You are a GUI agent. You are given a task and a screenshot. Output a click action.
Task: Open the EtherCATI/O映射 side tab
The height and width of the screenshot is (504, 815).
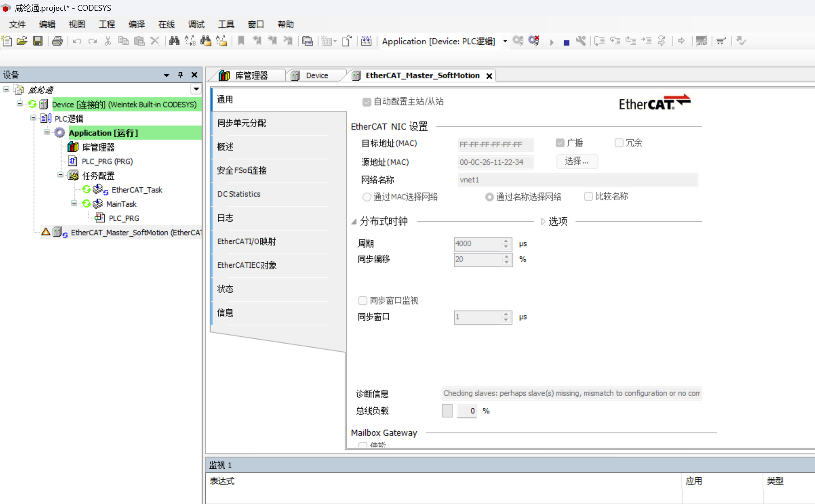tap(246, 242)
